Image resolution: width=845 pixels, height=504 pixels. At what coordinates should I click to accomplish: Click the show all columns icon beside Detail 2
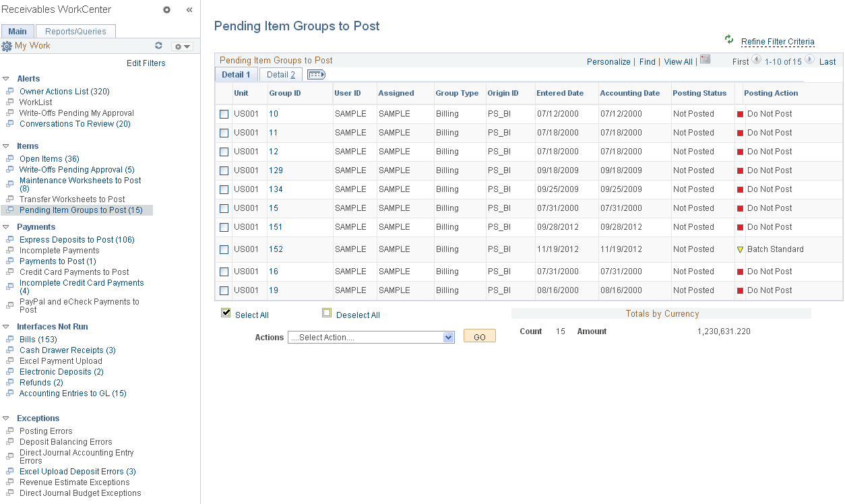316,75
